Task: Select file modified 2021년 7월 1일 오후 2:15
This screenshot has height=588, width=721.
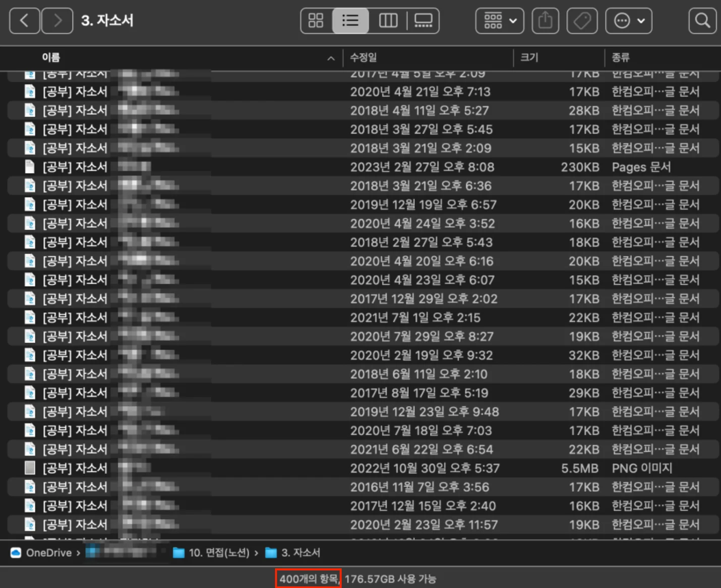Action: [x=363, y=317]
